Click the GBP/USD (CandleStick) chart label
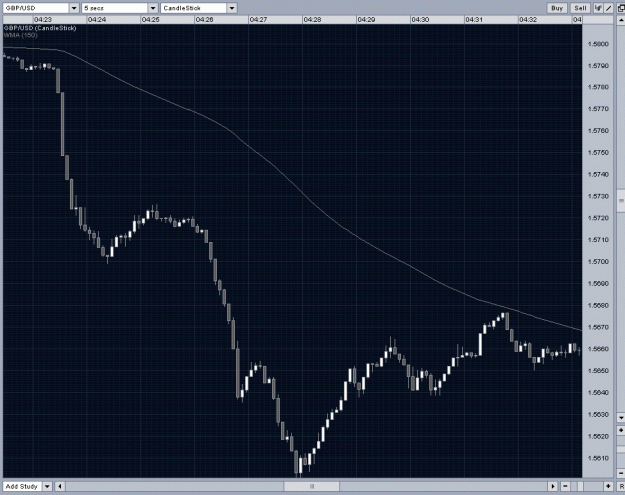 coord(40,28)
